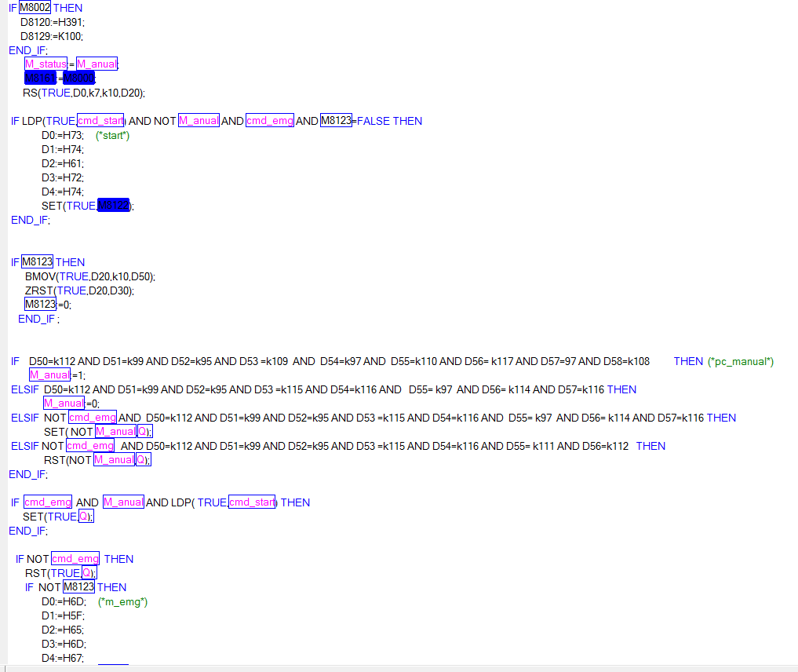The image size is (798, 672).
Task: Click the highlighted M8161 device
Action: click(39, 78)
